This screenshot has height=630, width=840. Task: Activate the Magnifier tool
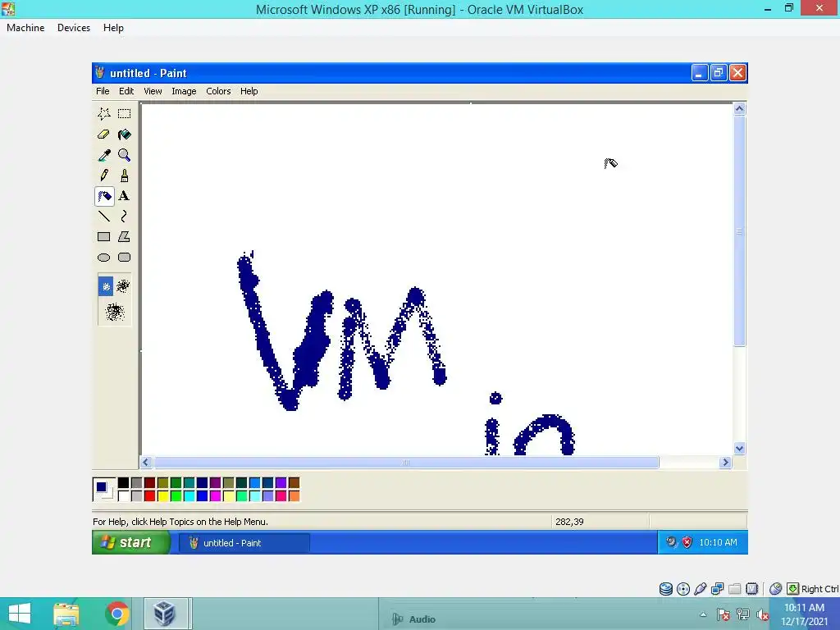point(125,155)
